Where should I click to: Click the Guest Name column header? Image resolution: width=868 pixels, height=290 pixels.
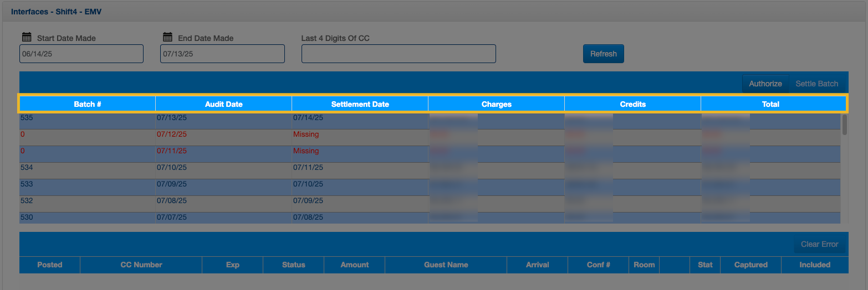[446, 265]
